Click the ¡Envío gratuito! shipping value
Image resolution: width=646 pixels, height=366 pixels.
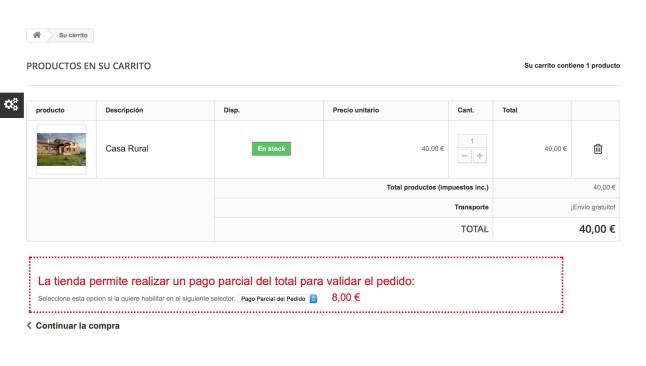tap(593, 207)
